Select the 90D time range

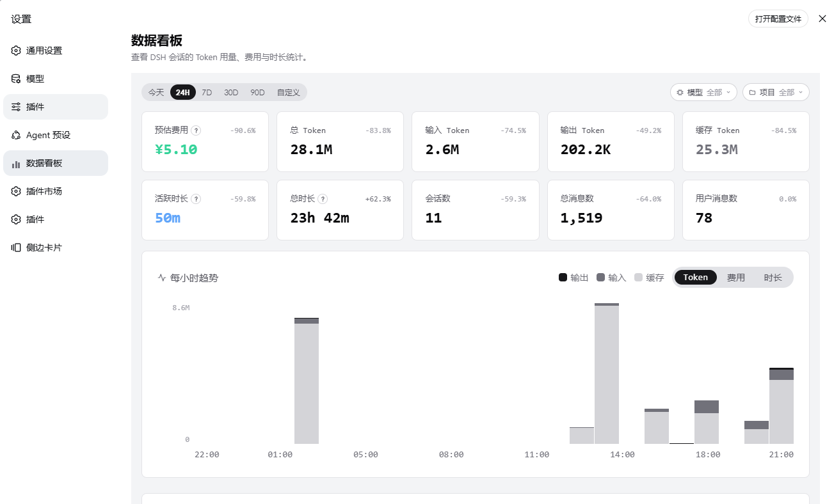(257, 92)
